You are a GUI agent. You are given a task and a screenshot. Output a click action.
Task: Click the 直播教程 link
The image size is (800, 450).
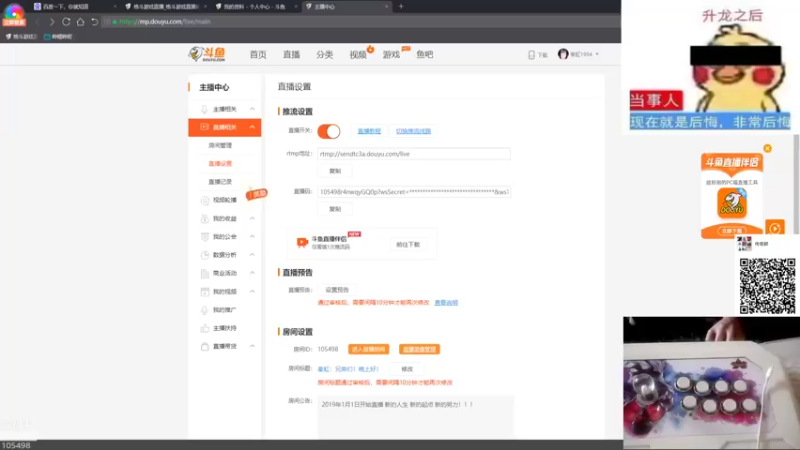pos(369,131)
